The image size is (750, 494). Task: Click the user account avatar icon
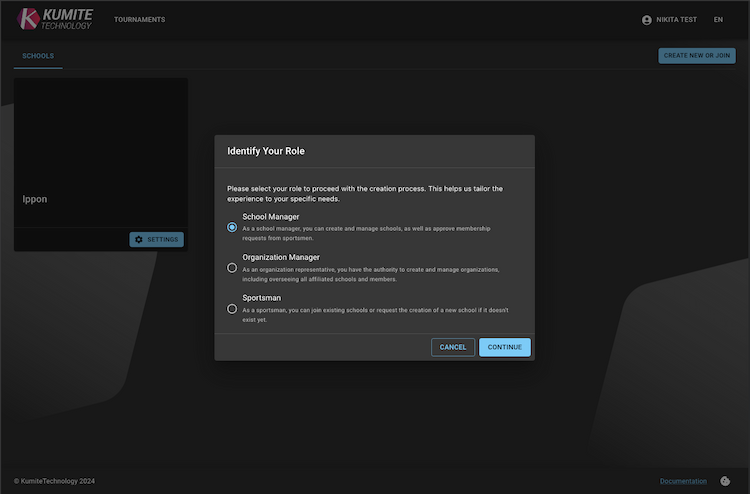646,20
